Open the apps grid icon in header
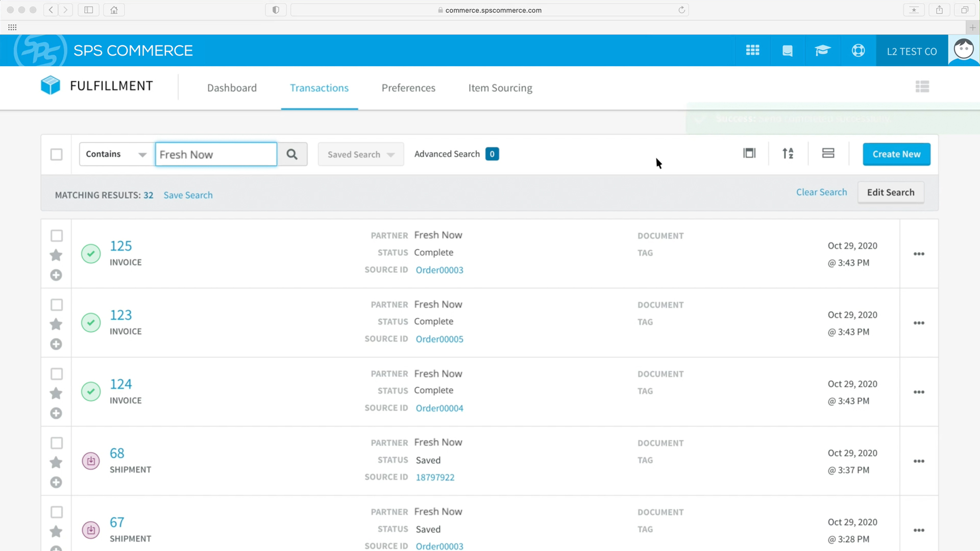The height and width of the screenshot is (551, 980). click(752, 51)
